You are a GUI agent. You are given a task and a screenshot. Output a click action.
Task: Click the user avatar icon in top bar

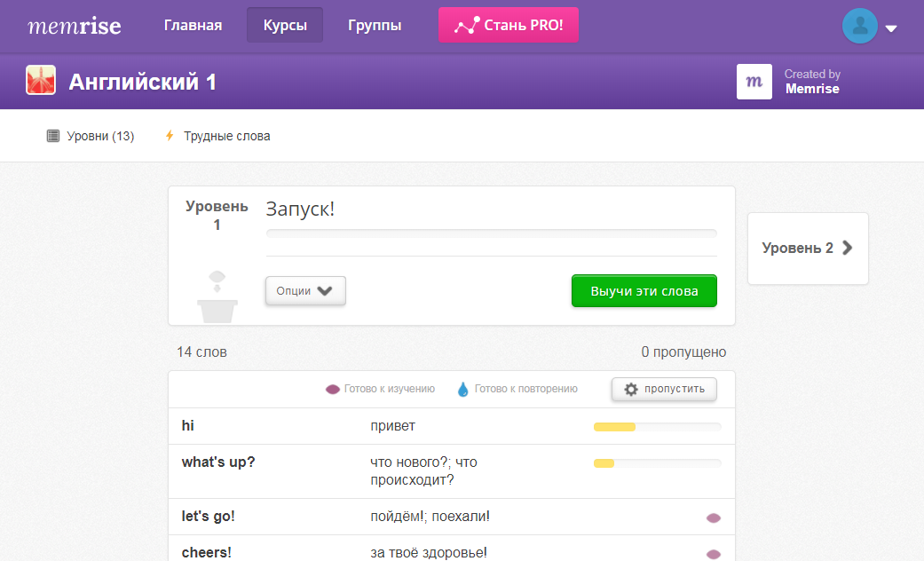pyautogui.click(x=859, y=26)
